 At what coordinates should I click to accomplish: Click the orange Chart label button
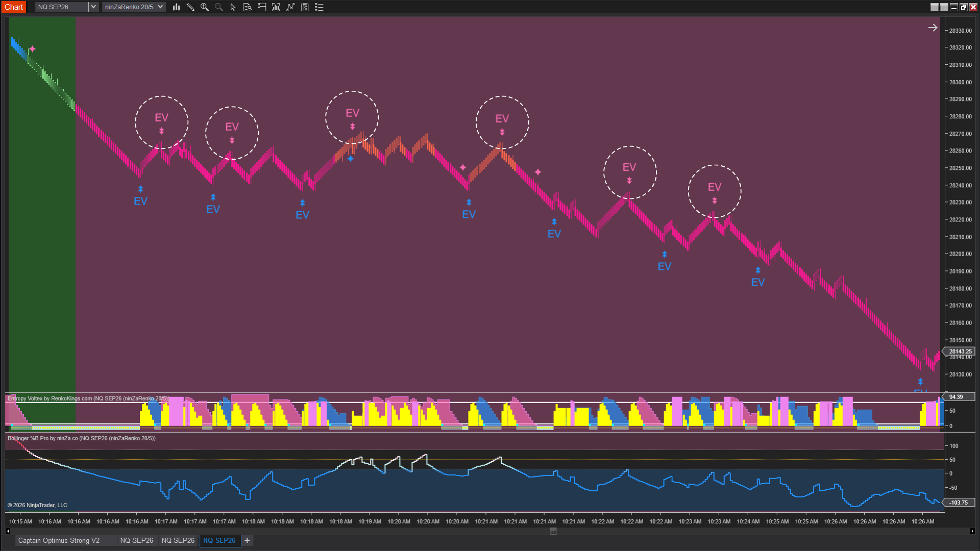point(14,7)
